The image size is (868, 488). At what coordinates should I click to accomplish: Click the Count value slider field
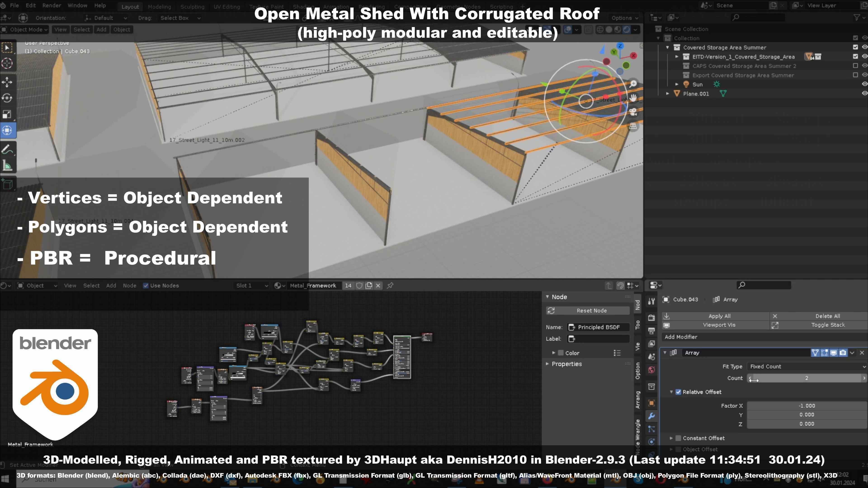pyautogui.click(x=807, y=378)
